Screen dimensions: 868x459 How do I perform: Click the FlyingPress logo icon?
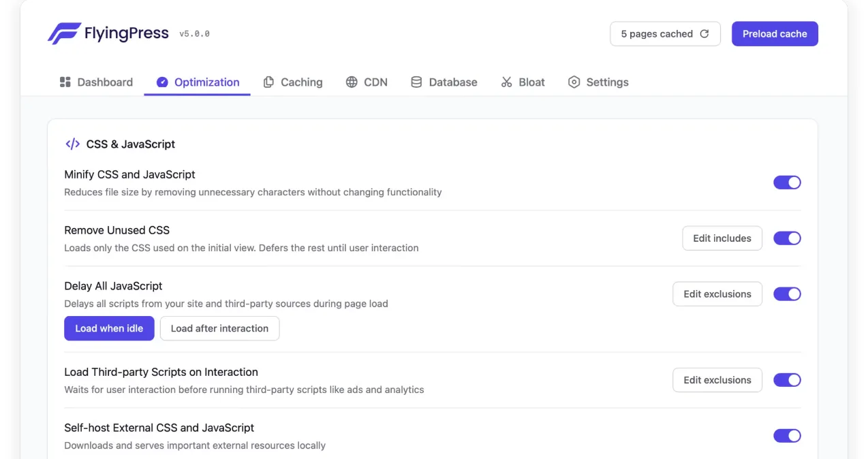pos(64,33)
